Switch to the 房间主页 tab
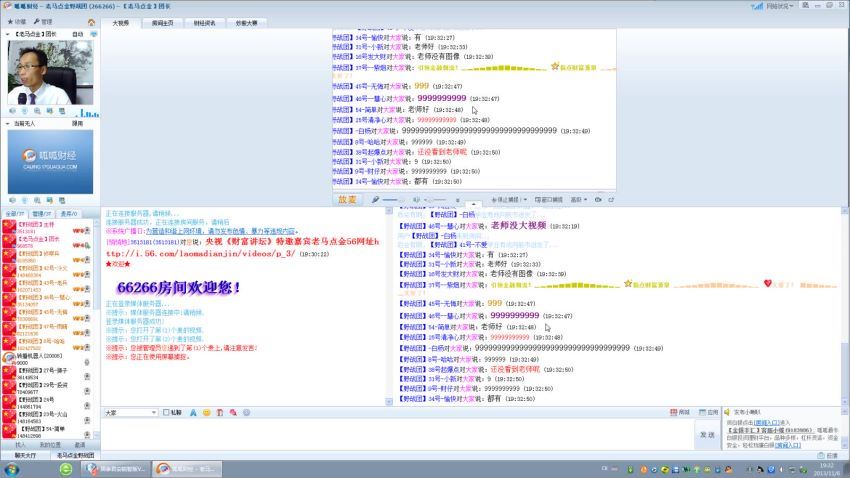The height and width of the screenshot is (478, 850). click(x=162, y=22)
